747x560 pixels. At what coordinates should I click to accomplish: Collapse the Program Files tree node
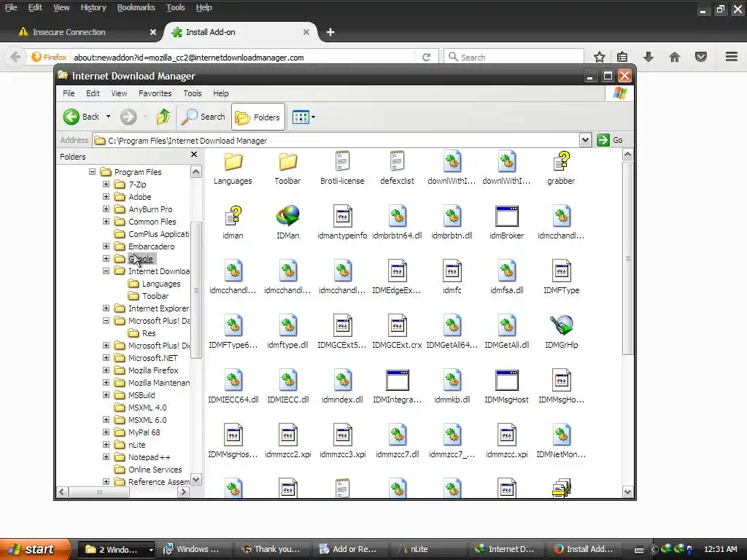pos(92,172)
